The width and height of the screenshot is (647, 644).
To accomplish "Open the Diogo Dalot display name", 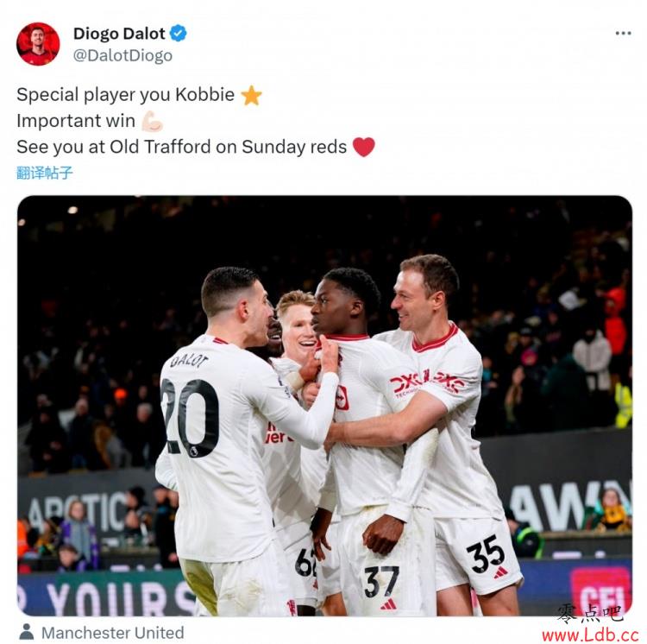I will (x=119, y=34).
